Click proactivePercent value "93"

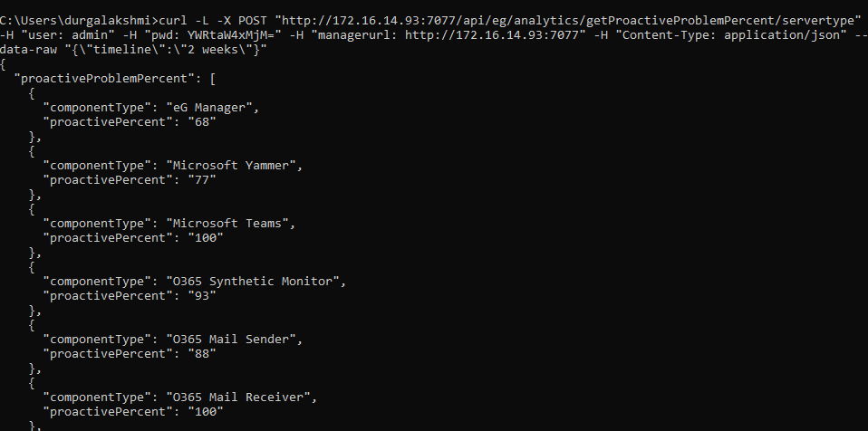(x=201, y=295)
